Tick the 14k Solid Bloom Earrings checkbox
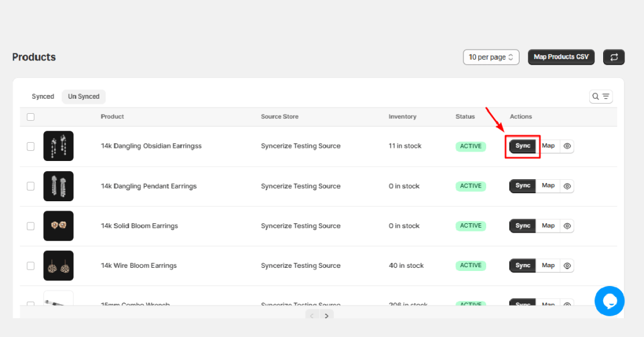 click(30, 226)
